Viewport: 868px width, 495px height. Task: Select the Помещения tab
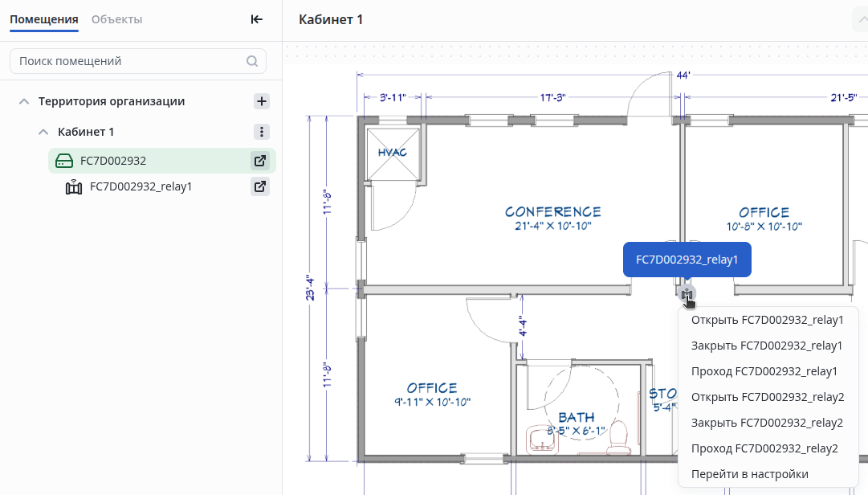coord(44,19)
